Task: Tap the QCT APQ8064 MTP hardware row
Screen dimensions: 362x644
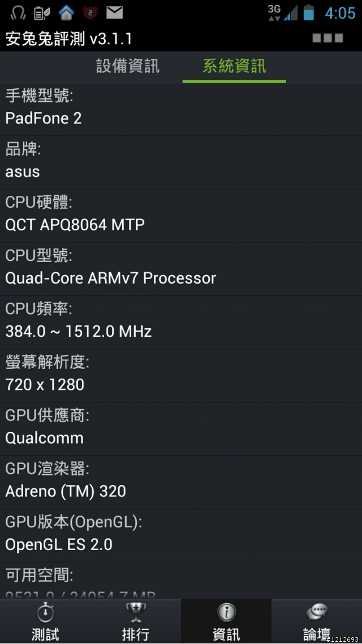Action: 181,215
